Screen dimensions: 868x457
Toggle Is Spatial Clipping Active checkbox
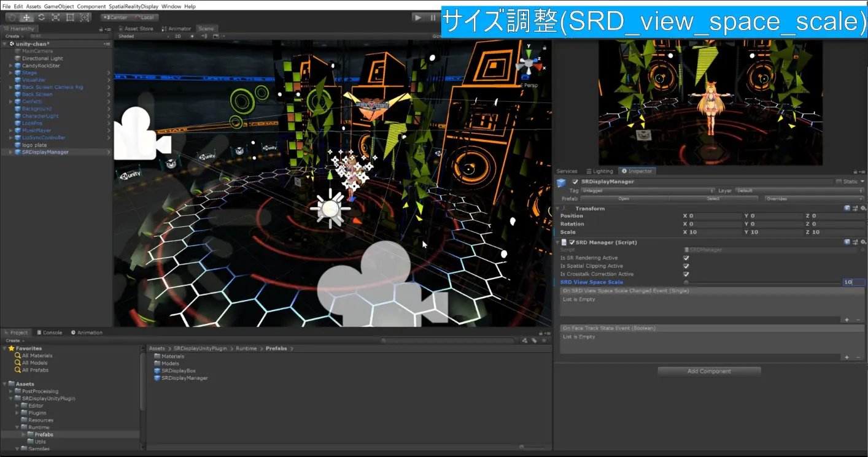[686, 266]
